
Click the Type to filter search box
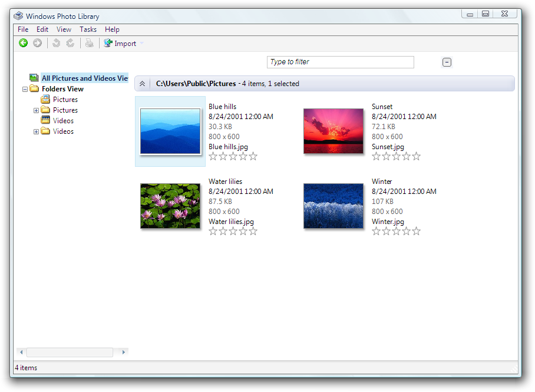(340, 62)
